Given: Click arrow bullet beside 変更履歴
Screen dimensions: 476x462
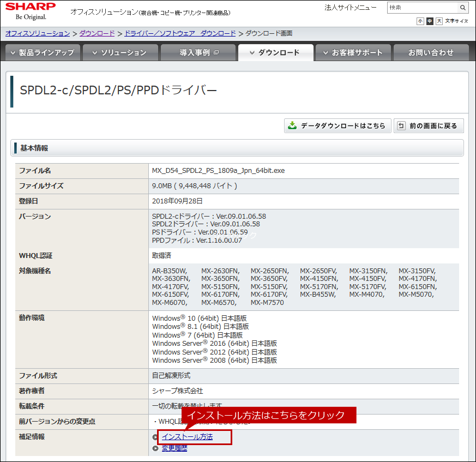Looking at the screenshot, I should tap(155, 448).
